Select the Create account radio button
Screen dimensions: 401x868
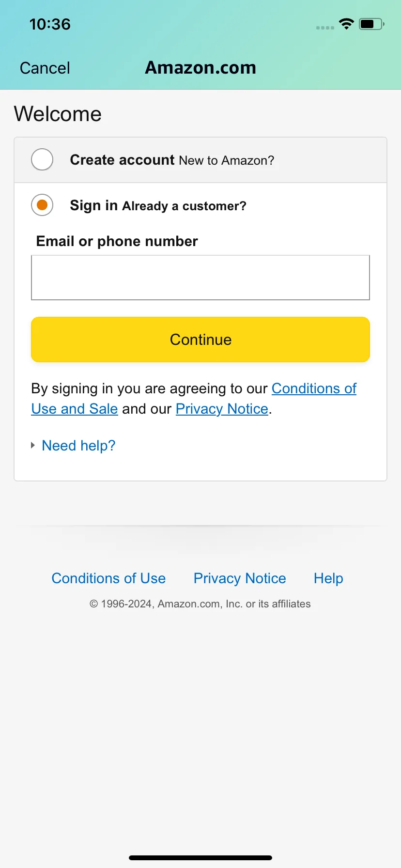pyautogui.click(x=42, y=160)
